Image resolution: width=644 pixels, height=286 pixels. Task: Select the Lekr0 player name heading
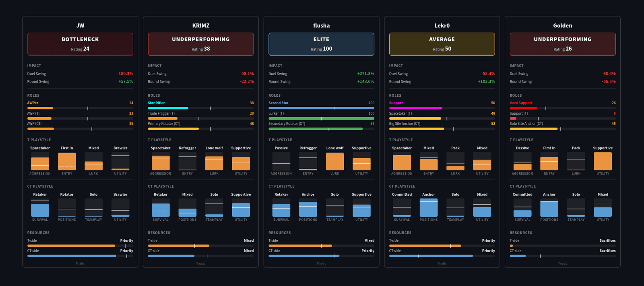click(442, 25)
